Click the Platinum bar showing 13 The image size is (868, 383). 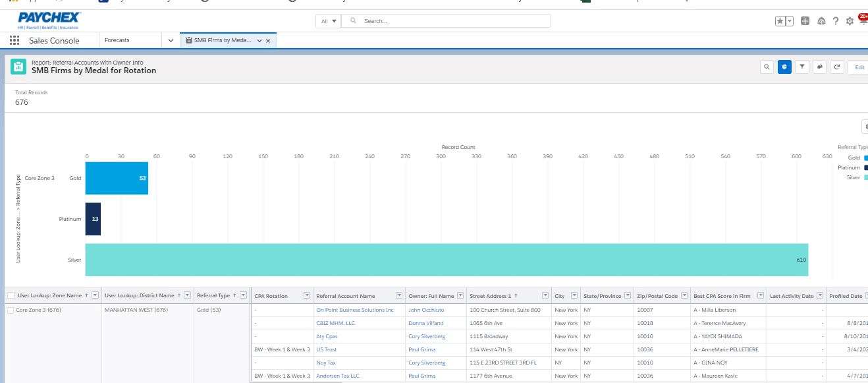93,219
